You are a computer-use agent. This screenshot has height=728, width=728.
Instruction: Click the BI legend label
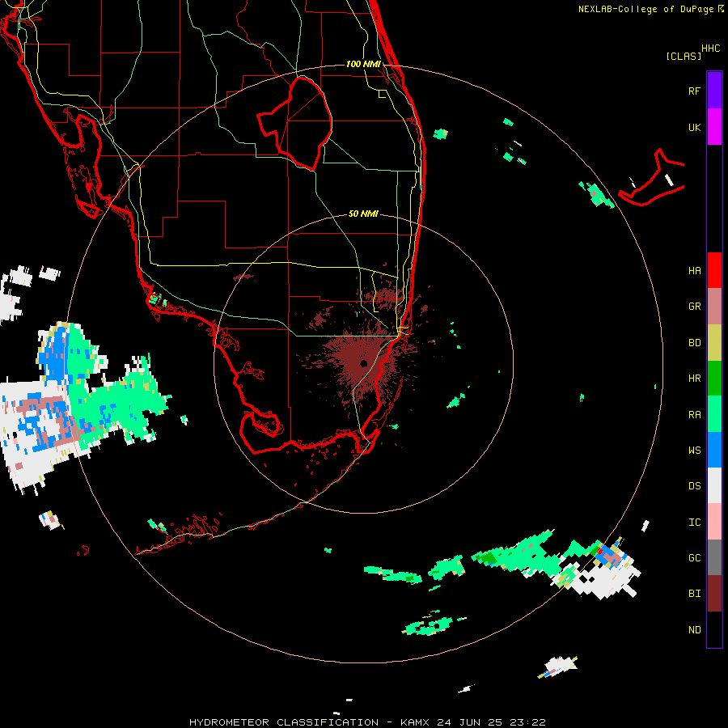[x=694, y=594]
